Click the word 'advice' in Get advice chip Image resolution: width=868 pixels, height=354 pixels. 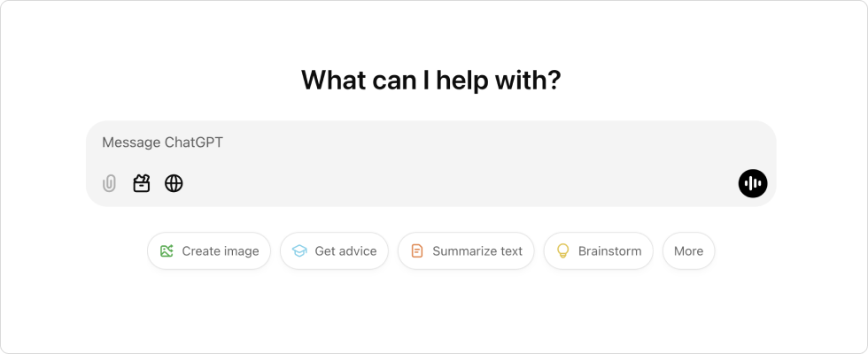[x=357, y=251]
